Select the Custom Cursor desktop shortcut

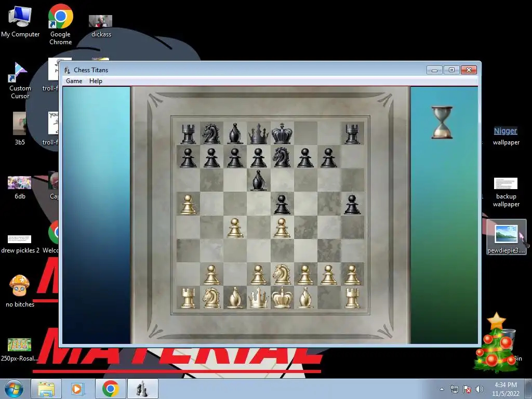[x=20, y=81]
